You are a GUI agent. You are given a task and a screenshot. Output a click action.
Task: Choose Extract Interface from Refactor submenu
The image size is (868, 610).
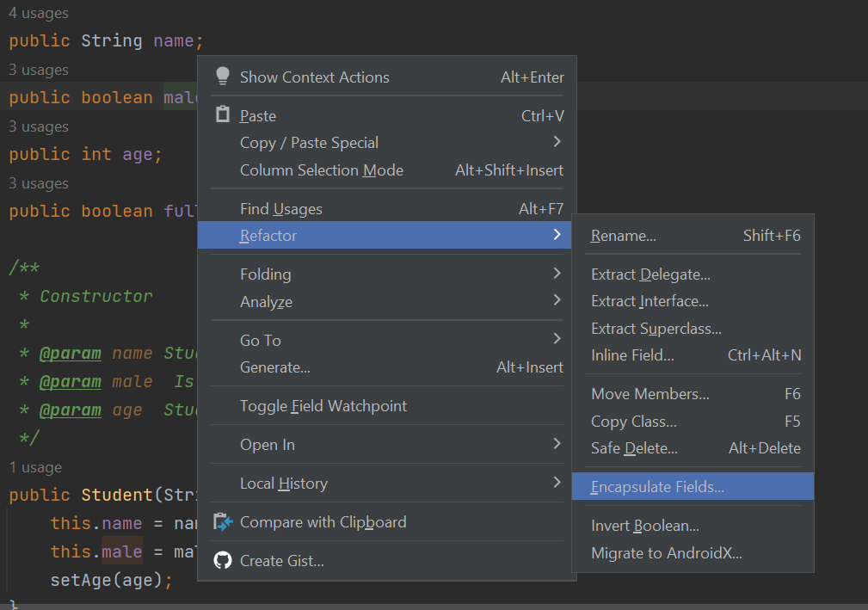pos(648,301)
